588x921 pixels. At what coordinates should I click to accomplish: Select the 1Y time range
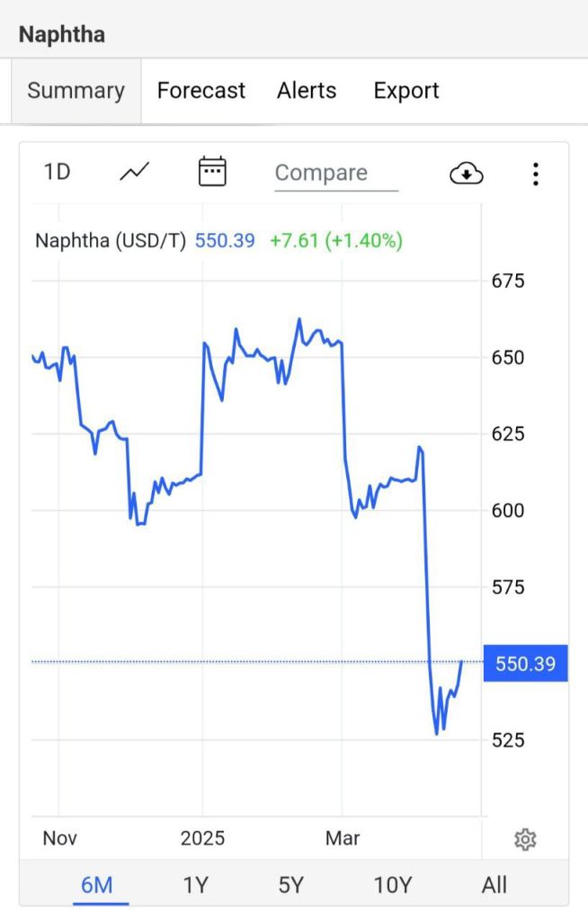(196, 885)
